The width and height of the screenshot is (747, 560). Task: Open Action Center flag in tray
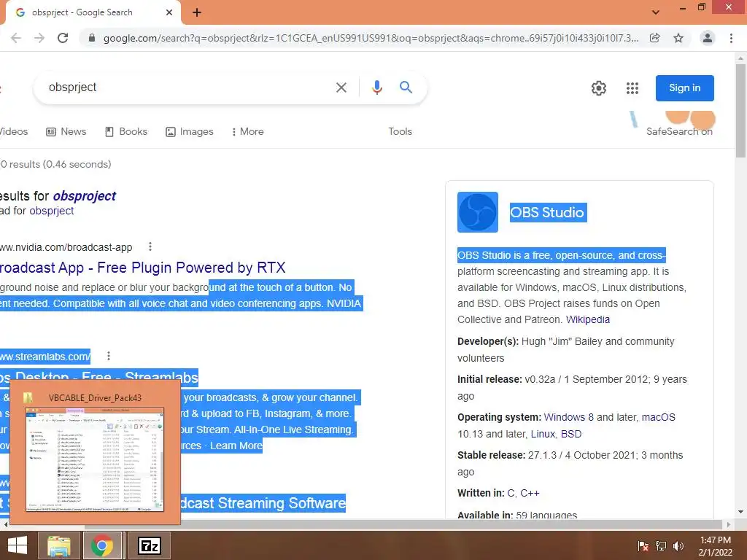643,545
